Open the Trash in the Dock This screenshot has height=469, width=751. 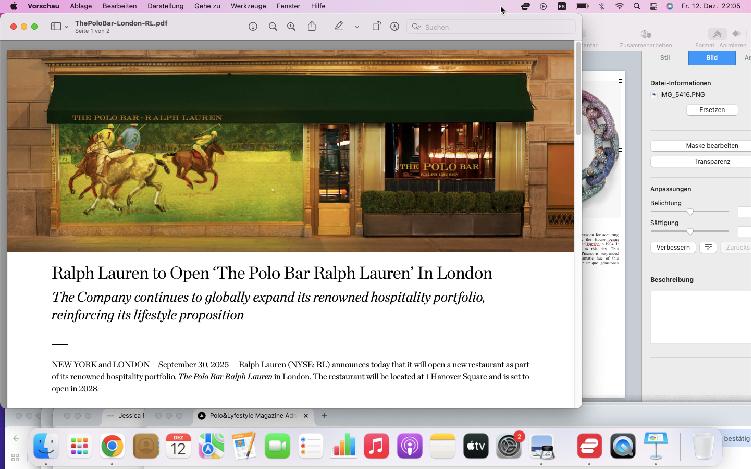[x=702, y=446]
